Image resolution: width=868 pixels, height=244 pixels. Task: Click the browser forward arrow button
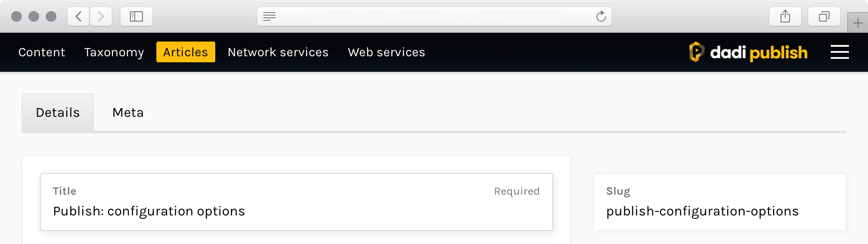tap(101, 16)
